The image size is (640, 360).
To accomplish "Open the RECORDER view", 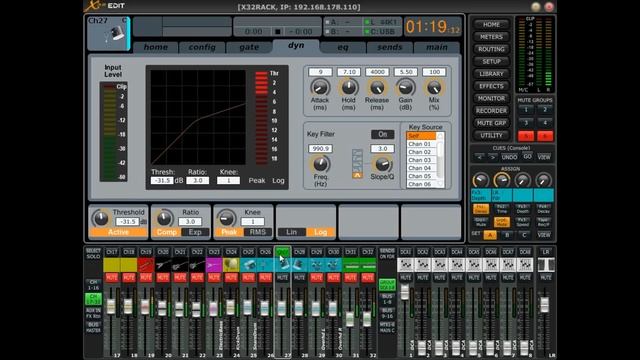I will [491, 111].
